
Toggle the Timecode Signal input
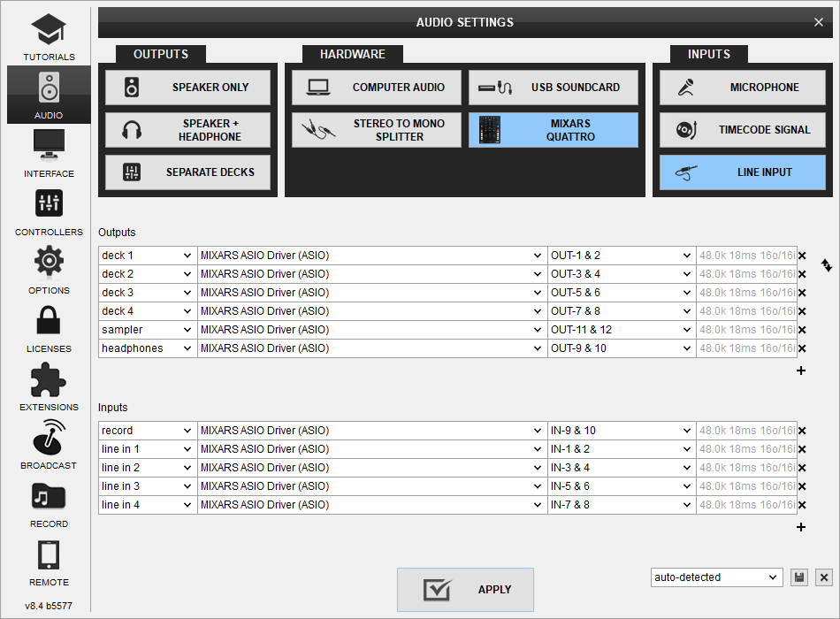click(742, 130)
